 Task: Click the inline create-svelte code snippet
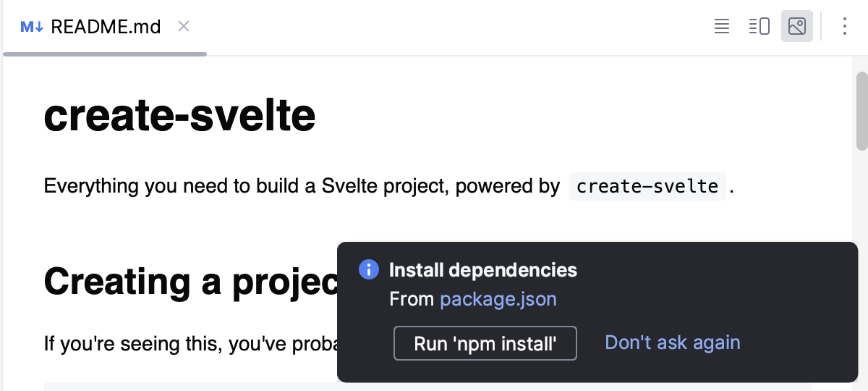[x=647, y=187]
